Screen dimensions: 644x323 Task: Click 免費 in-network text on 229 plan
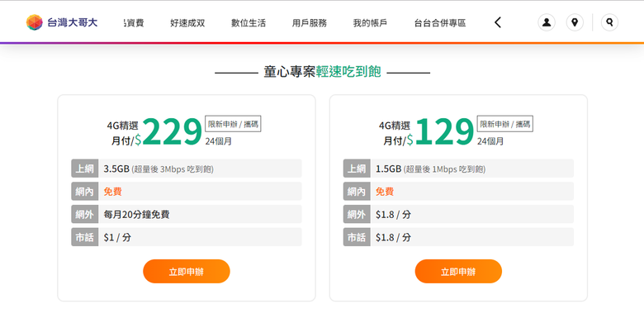(x=112, y=192)
